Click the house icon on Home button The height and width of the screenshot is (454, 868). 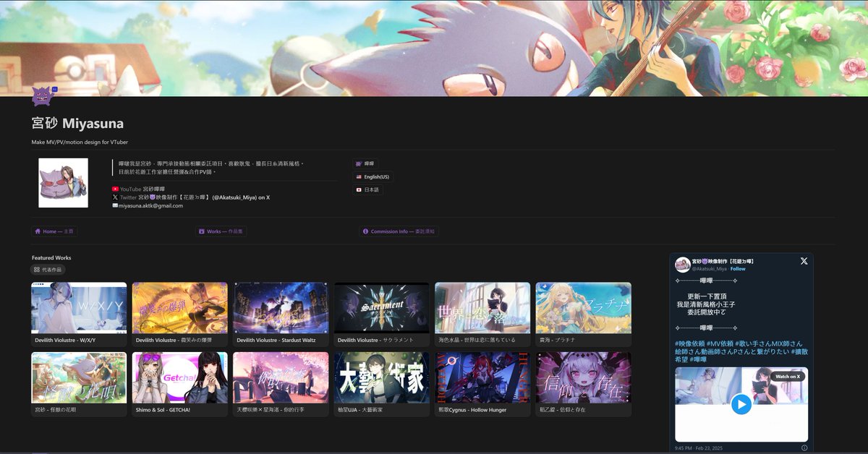37,231
